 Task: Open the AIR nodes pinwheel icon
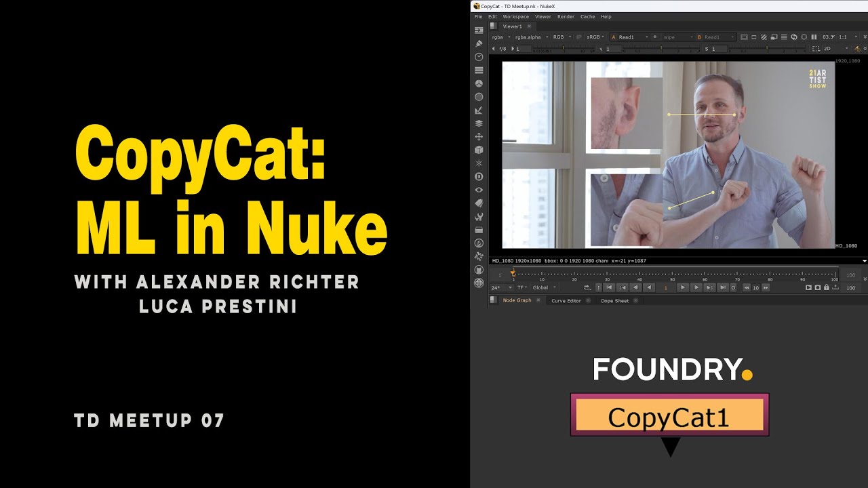coord(479,256)
